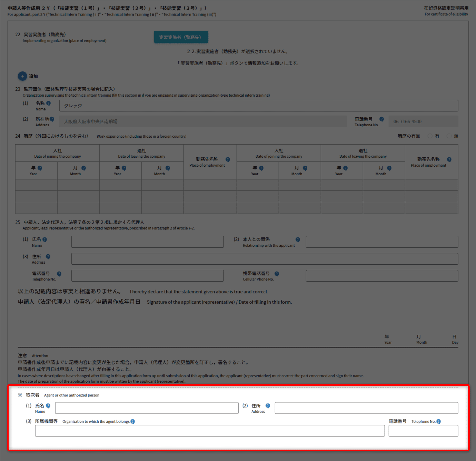Open help icon beside 携帯電話番号 label
This screenshot has width=476, height=461.
(x=277, y=274)
